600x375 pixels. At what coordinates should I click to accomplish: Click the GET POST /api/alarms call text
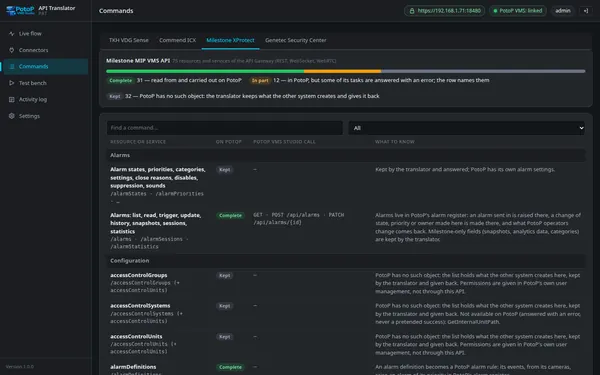tap(298, 218)
